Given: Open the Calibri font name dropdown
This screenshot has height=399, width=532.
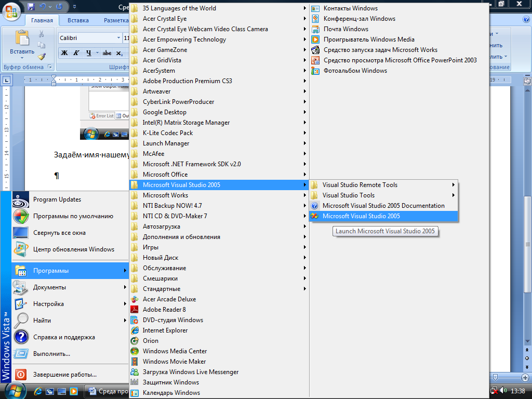Looking at the screenshot, I should (x=118, y=38).
